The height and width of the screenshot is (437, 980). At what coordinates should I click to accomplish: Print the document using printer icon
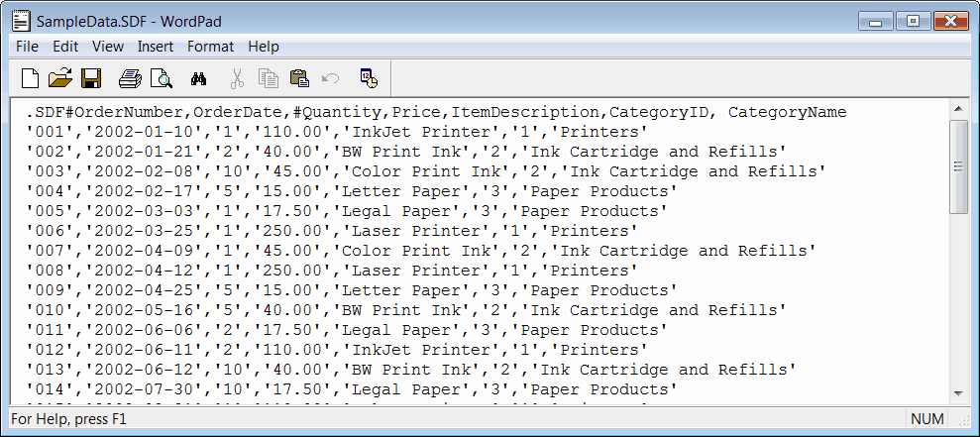pos(131,78)
